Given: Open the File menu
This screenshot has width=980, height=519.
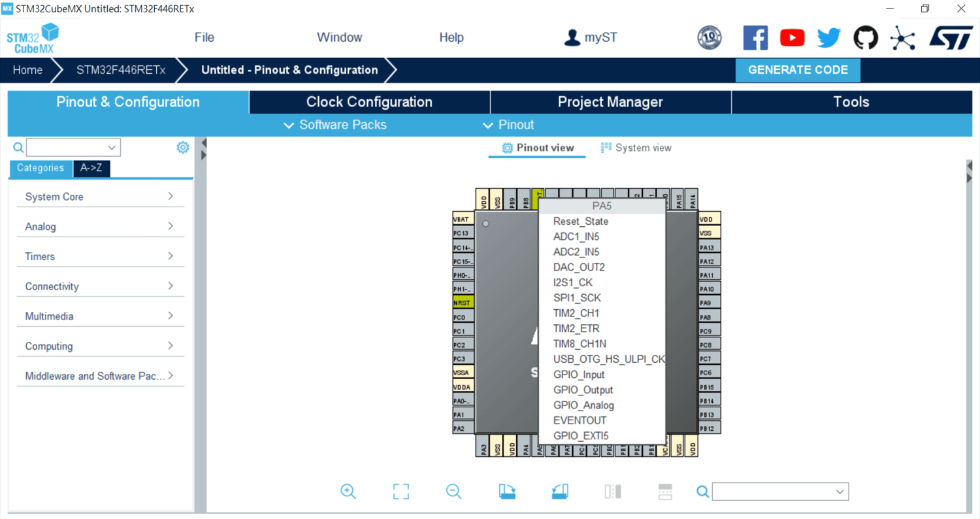Looking at the screenshot, I should click(x=204, y=37).
